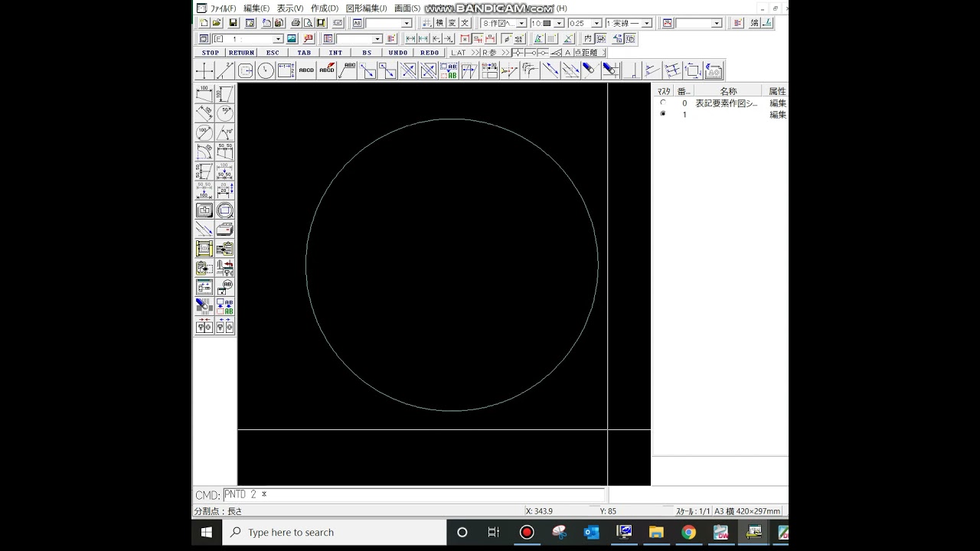
Task: Click the 名称 column header
Action: pos(728,91)
